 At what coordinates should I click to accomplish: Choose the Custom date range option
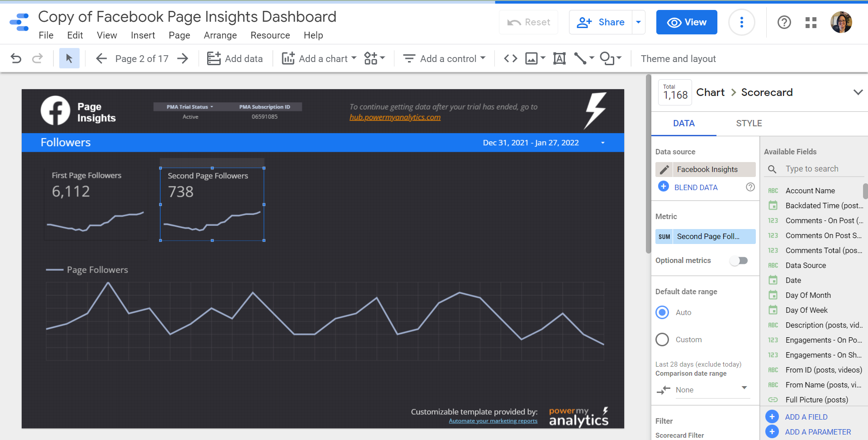click(x=662, y=340)
